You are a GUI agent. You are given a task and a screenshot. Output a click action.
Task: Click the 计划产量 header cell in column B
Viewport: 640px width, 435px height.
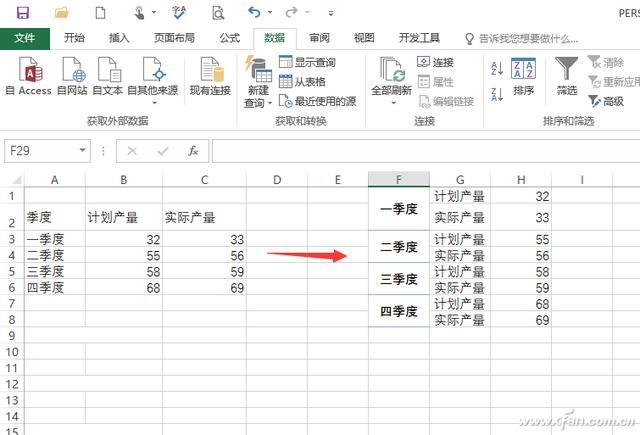pos(124,217)
